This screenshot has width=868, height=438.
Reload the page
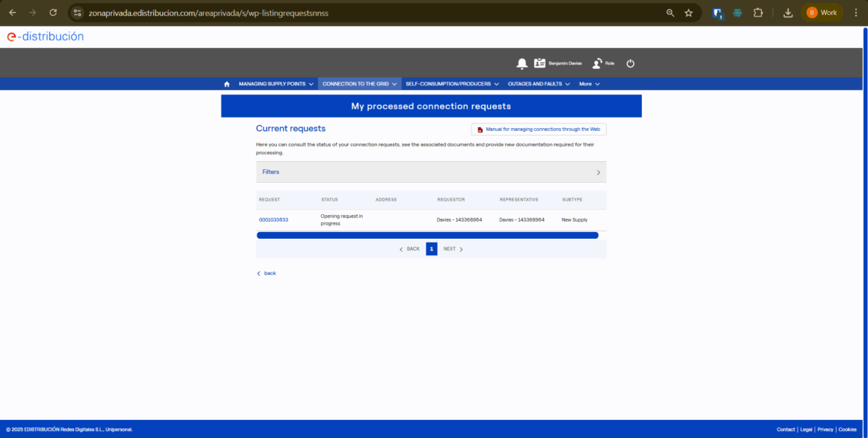[52, 13]
